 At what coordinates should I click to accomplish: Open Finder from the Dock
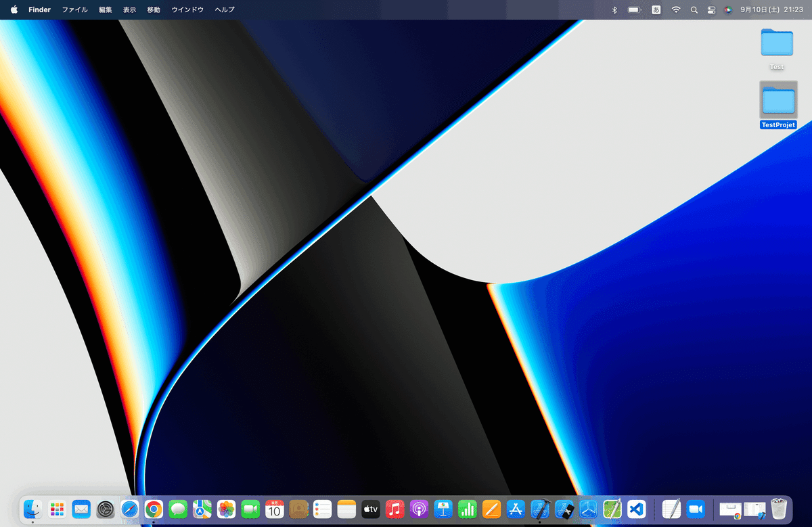pos(32,509)
